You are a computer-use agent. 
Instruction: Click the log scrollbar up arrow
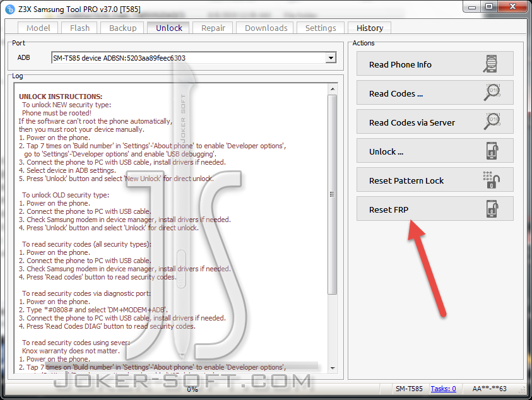coord(333,89)
